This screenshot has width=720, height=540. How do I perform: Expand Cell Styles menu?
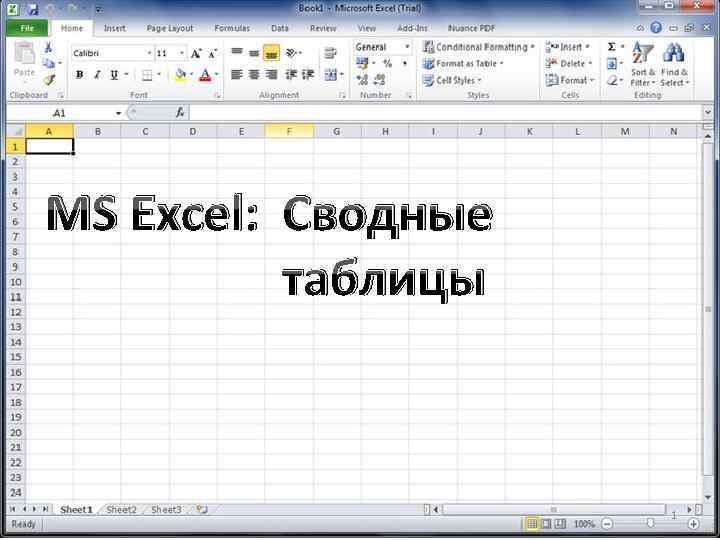pos(452,80)
